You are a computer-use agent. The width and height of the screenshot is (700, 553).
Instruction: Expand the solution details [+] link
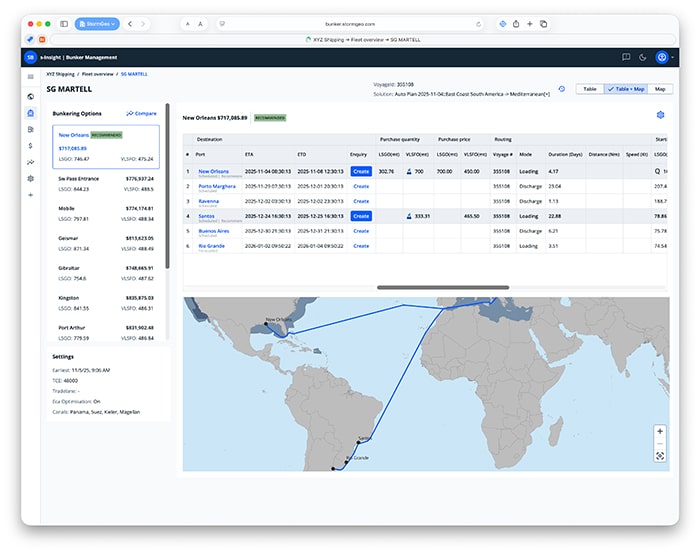(x=547, y=93)
